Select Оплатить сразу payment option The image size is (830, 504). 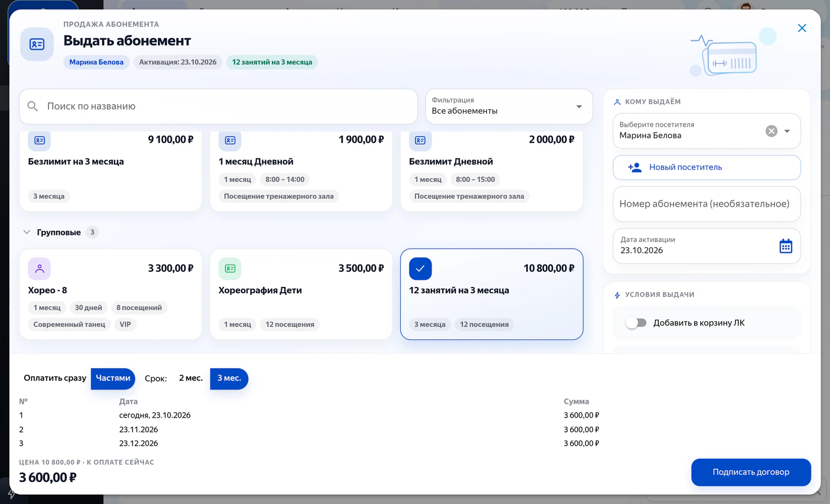[x=55, y=378]
